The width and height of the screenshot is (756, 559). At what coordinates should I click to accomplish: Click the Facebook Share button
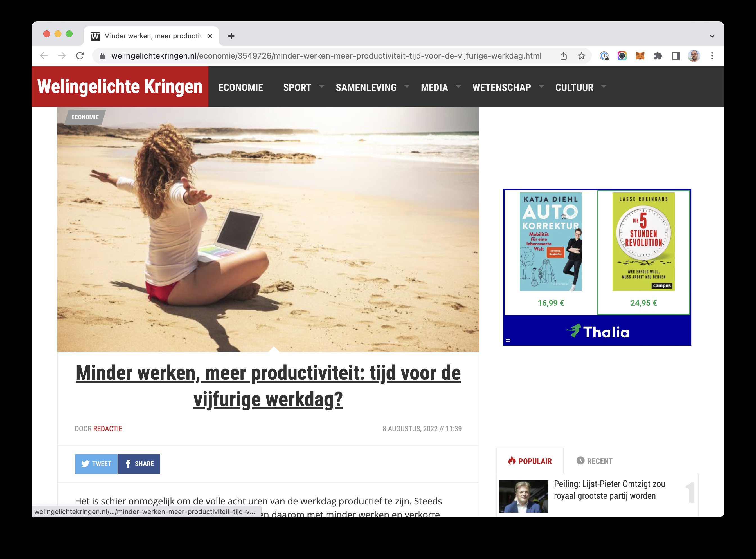pos(139,464)
